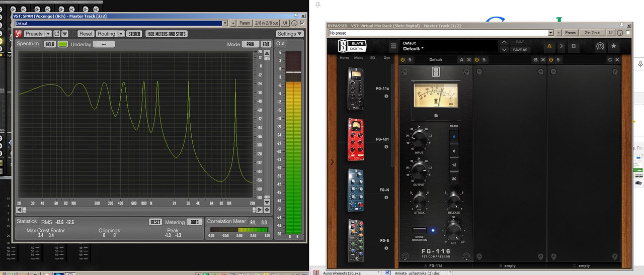Select the blue FG-N equalizer thumbnail
644x275 pixels.
pos(357,190)
